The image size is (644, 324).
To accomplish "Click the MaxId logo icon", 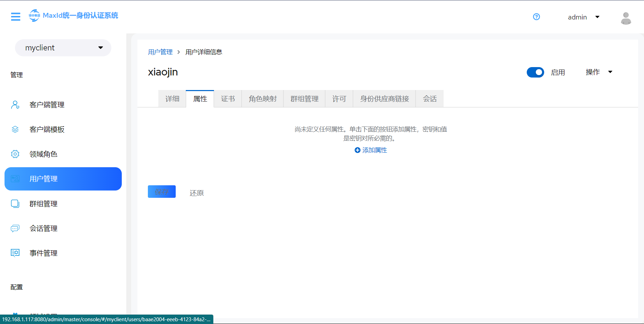I will [x=34, y=15].
